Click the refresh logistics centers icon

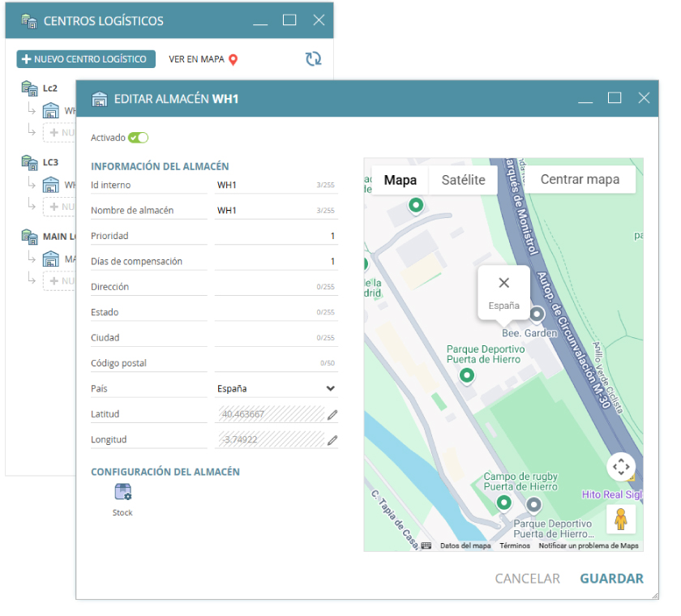313,59
